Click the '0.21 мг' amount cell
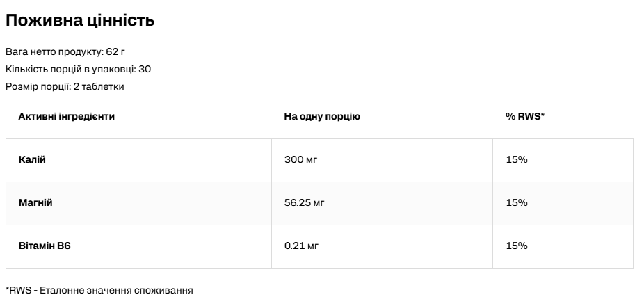This screenshot has height=304, width=644. [301, 246]
